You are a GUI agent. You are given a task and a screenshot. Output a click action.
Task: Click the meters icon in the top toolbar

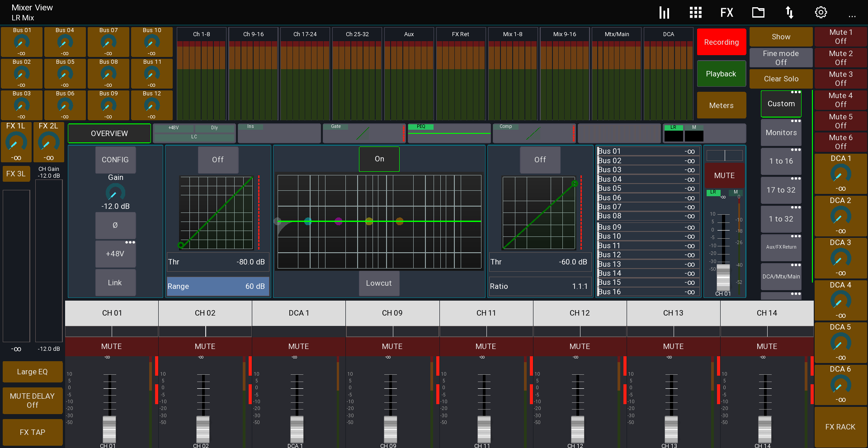click(x=664, y=12)
